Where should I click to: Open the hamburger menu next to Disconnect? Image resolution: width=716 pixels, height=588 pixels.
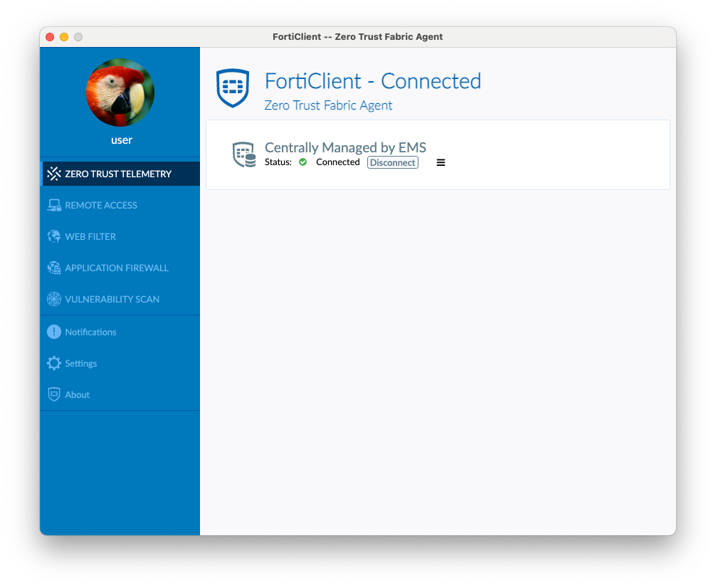coord(441,162)
